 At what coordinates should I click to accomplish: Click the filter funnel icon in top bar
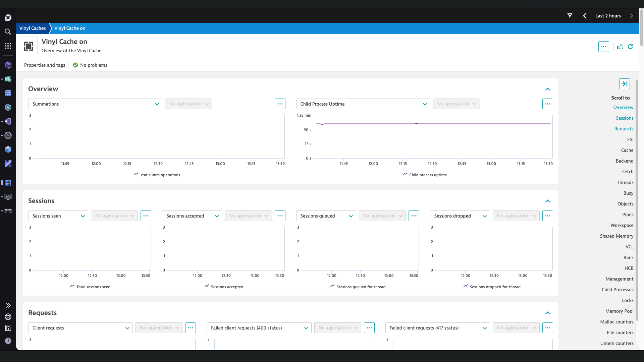point(570,16)
